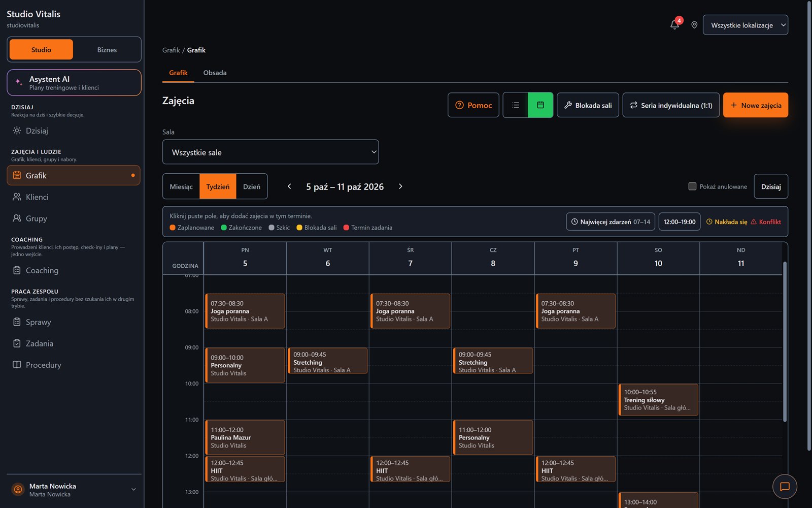This screenshot has width=812, height=508.
Task: Expand Marta Nowicka account menu
Action: pyautogui.click(x=74, y=490)
